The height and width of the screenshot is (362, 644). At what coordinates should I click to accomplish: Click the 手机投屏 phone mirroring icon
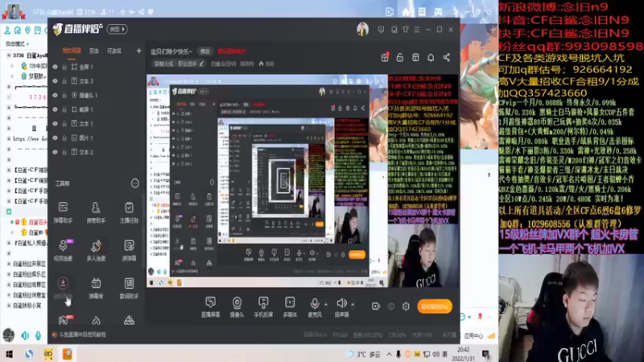click(x=263, y=306)
